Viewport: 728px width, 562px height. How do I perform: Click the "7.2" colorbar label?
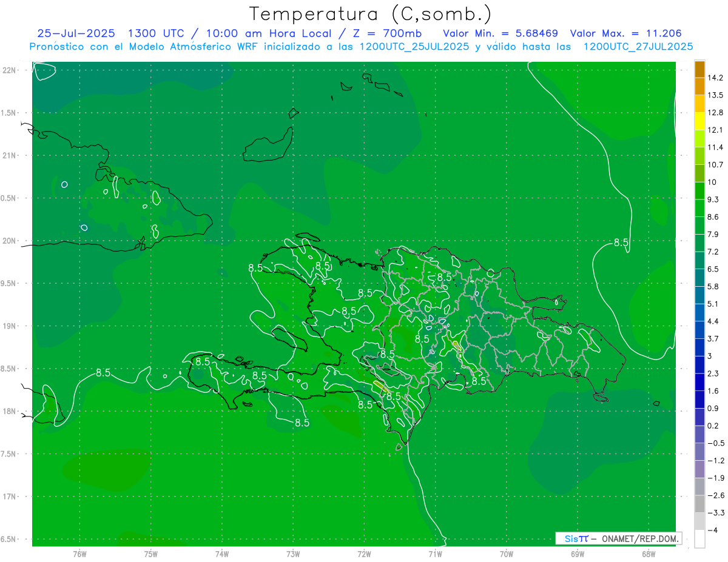[x=713, y=252]
